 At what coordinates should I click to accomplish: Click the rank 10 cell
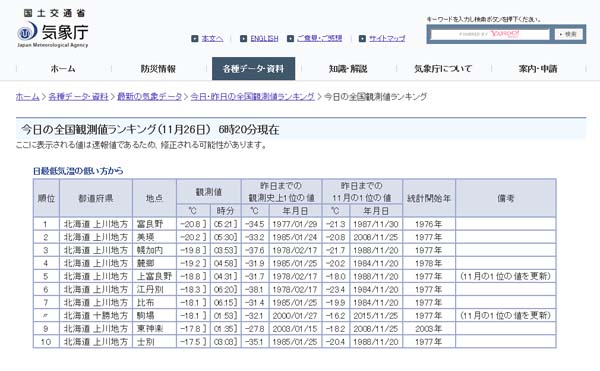(46, 342)
